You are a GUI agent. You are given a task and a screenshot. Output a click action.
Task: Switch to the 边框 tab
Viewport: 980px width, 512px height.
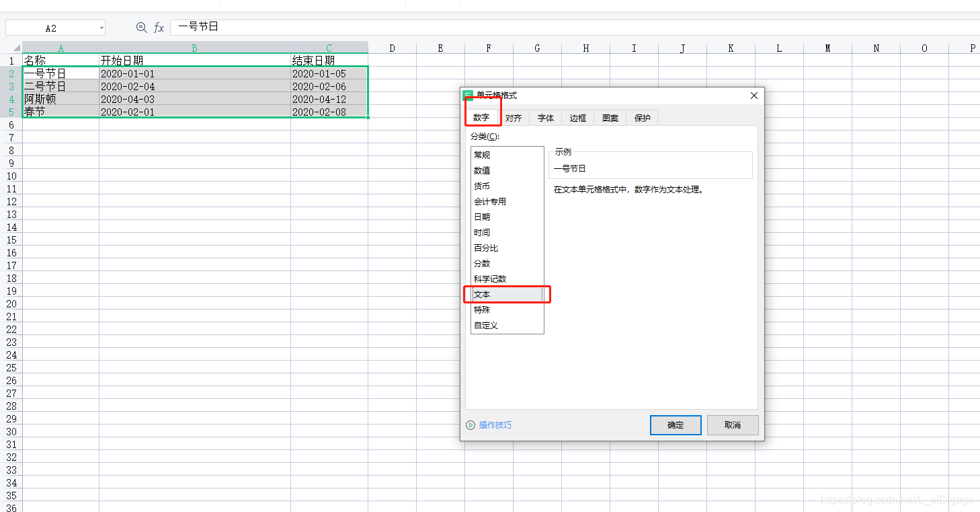pyautogui.click(x=577, y=118)
